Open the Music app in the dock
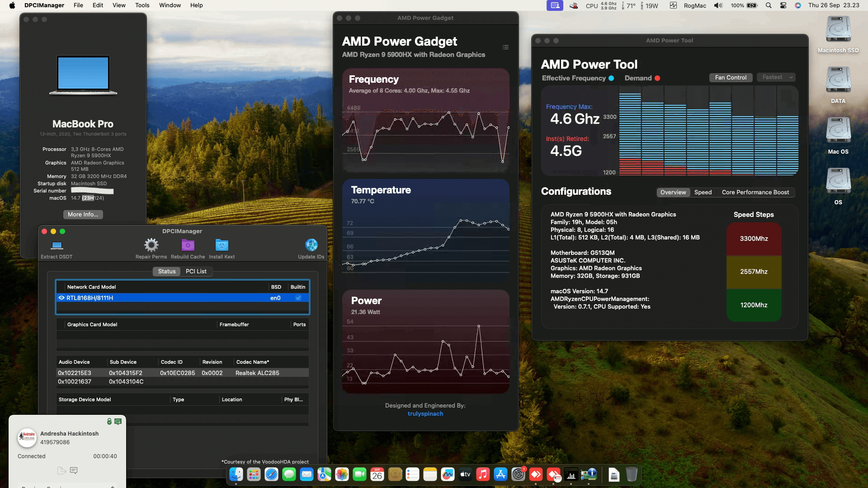The height and width of the screenshot is (488, 868). coord(483,474)
